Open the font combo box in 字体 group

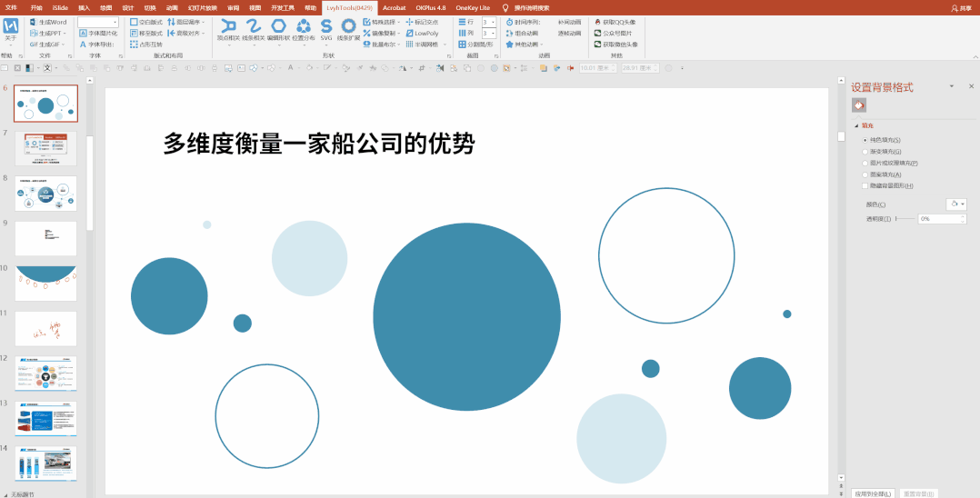[x=98, y=23]
